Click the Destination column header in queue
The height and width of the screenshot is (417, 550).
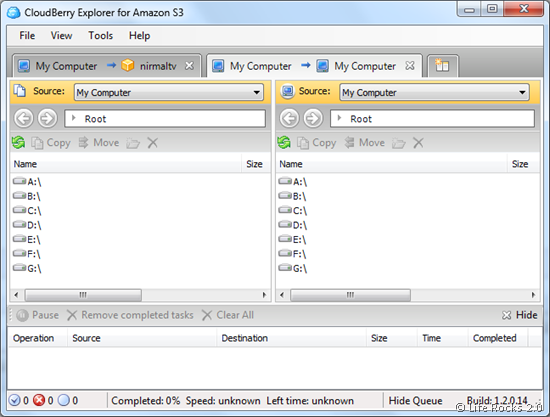[x=291, y=338]
